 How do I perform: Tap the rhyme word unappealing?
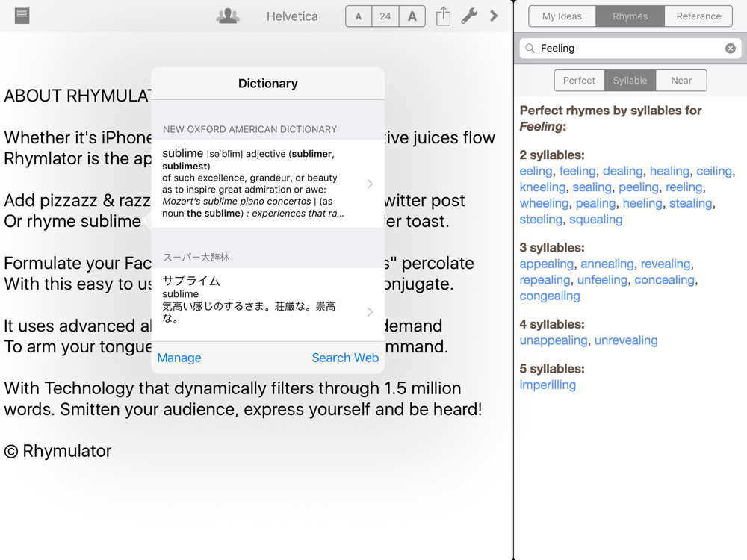pos(554,340)
